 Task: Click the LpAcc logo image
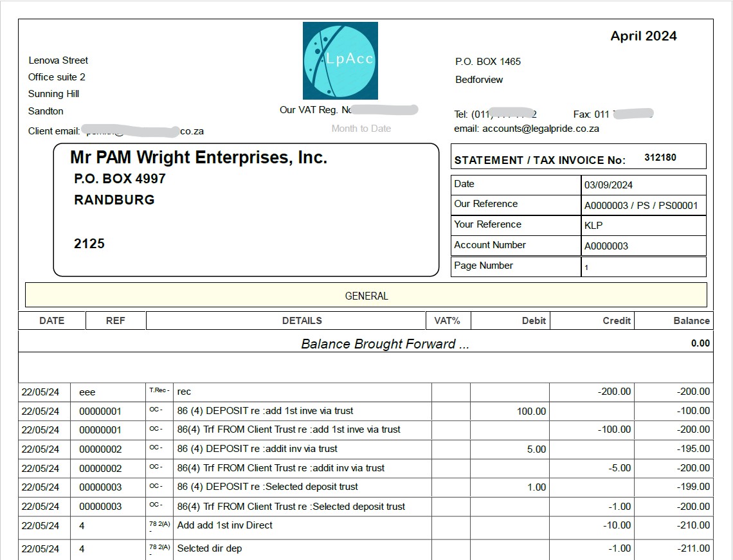tap(340, 60)
